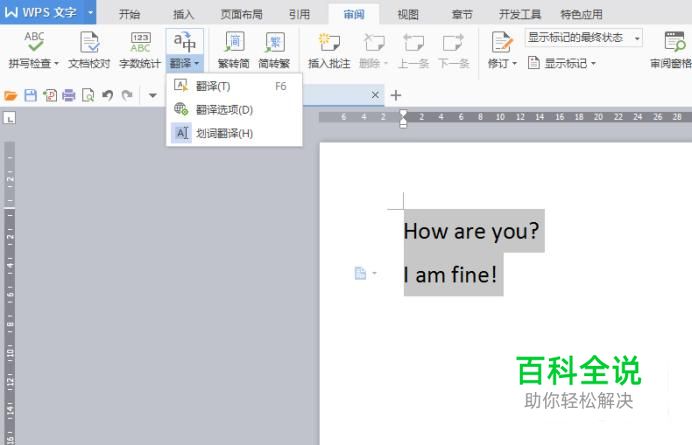Switch to the 特色应用 tab

point(582,15)
